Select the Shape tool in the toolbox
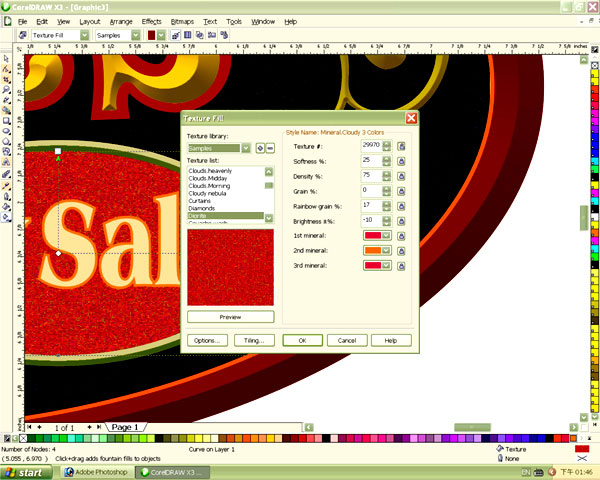The height and width of the screenshot is (480, 600). point(6,69)
